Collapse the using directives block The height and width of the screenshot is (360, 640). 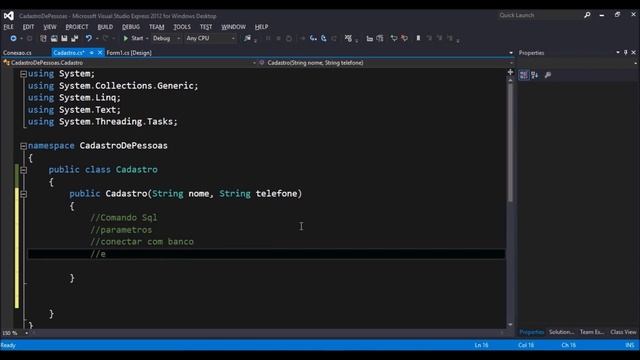coord(23,74)
